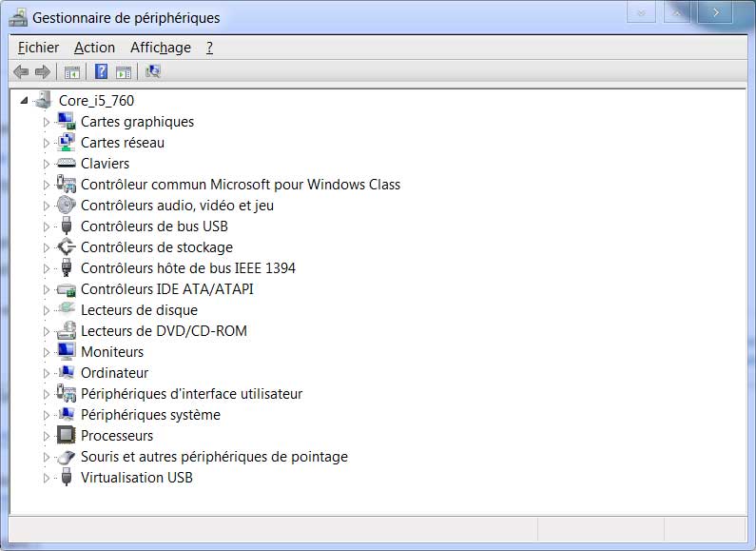Select the Lecteurs de disque label
The width and height of the screenshot is (756, 551).
(140, 309)
